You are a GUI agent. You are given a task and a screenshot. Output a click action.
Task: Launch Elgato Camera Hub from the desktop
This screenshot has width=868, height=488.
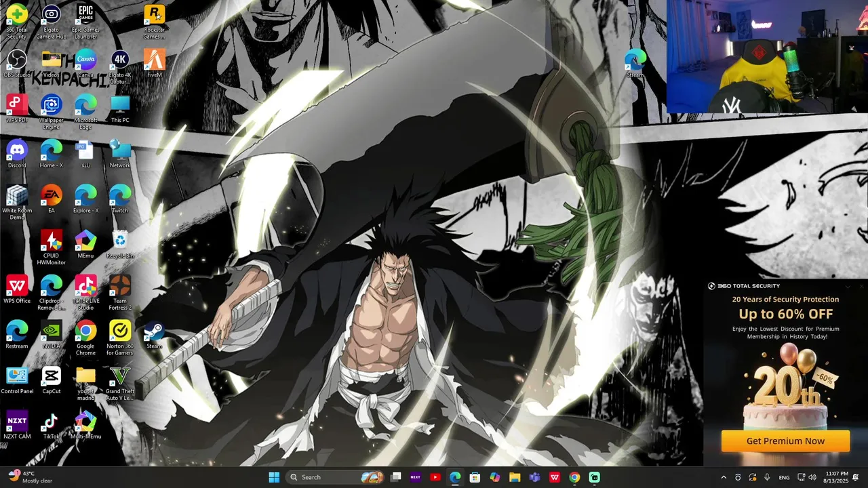click(52, 22)
